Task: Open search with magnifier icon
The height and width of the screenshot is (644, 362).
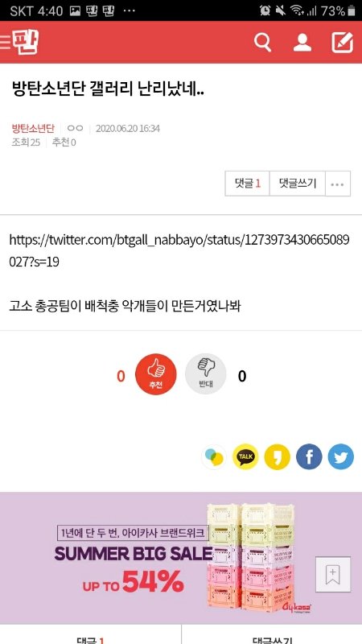Action: [x=263, y=43]
